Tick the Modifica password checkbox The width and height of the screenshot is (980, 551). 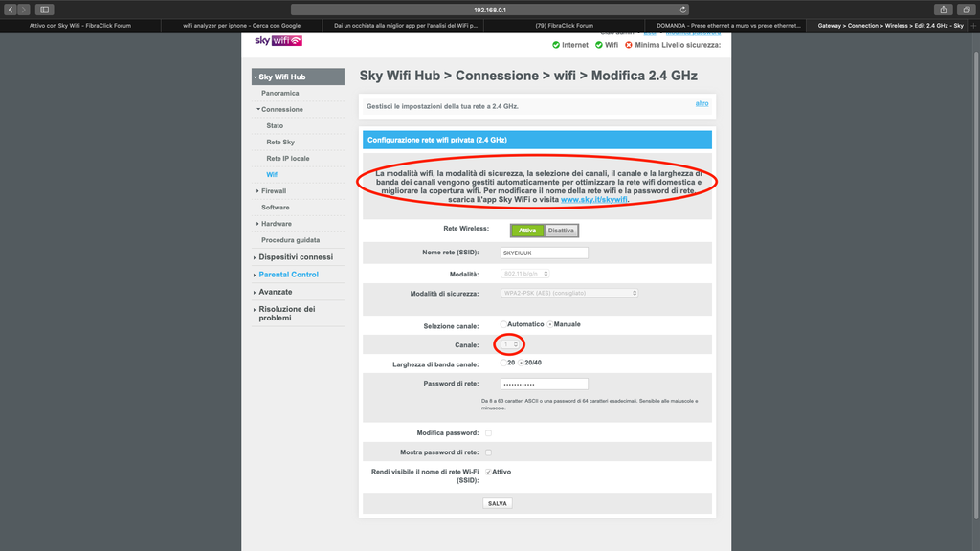click(488, 433)
